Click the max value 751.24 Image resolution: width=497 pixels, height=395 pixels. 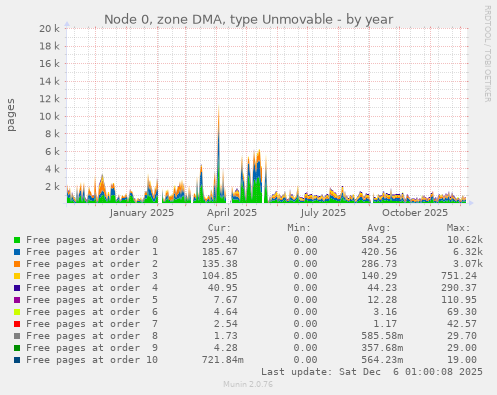tap(459, 276)
